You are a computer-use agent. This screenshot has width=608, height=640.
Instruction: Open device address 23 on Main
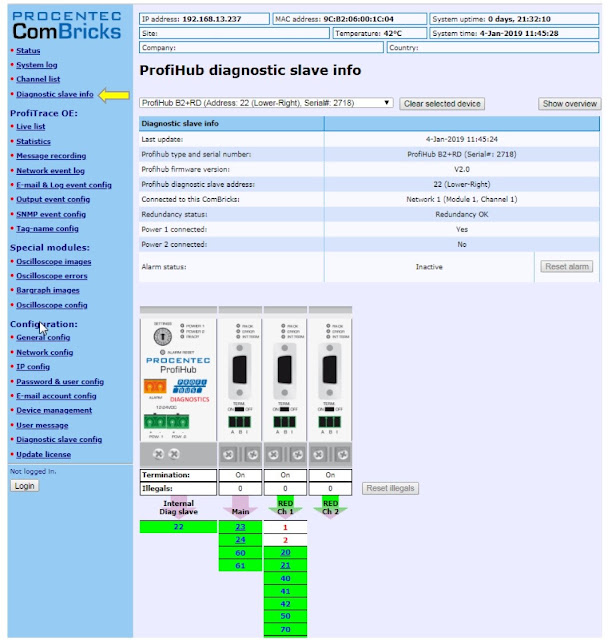pos(240,527)
